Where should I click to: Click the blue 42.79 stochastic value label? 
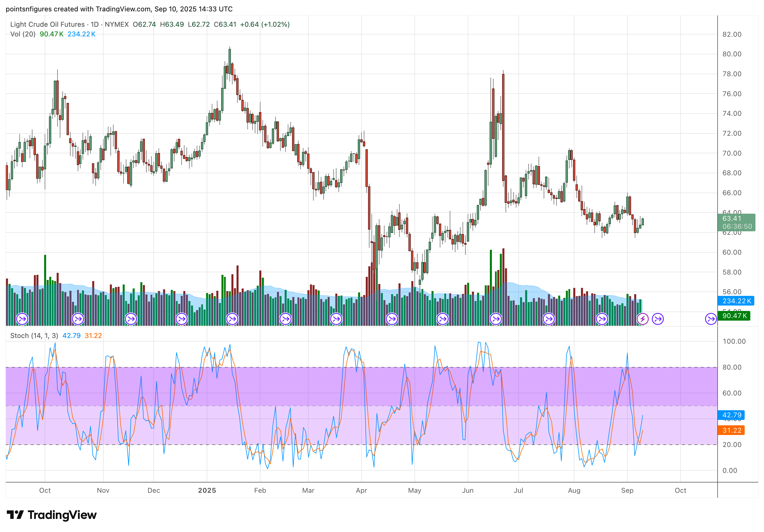point(731,415)
